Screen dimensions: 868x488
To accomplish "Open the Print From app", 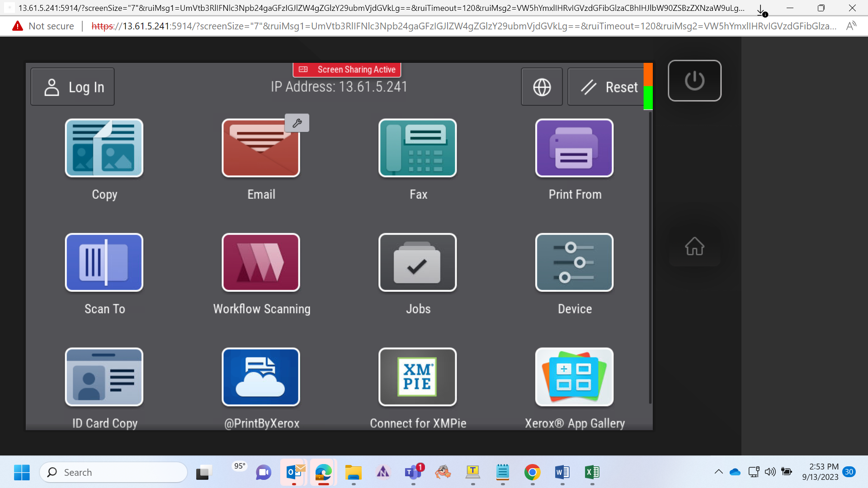I will click(x=575, y=148).
